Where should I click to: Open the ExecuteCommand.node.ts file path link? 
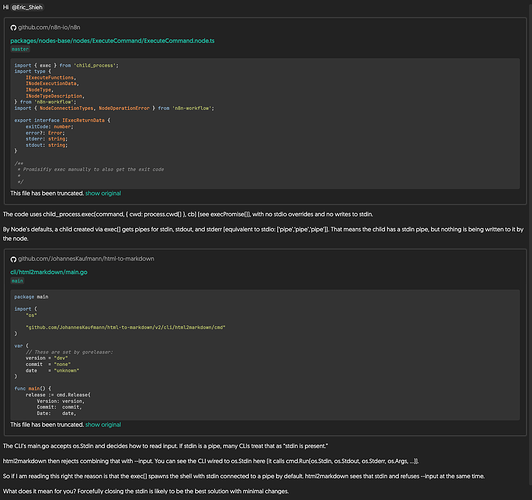click(x=112, y=41)
